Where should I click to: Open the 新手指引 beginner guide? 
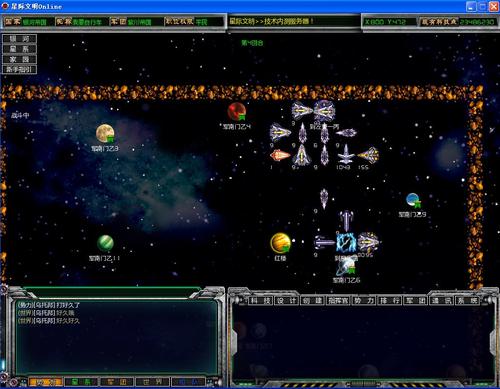19,70
